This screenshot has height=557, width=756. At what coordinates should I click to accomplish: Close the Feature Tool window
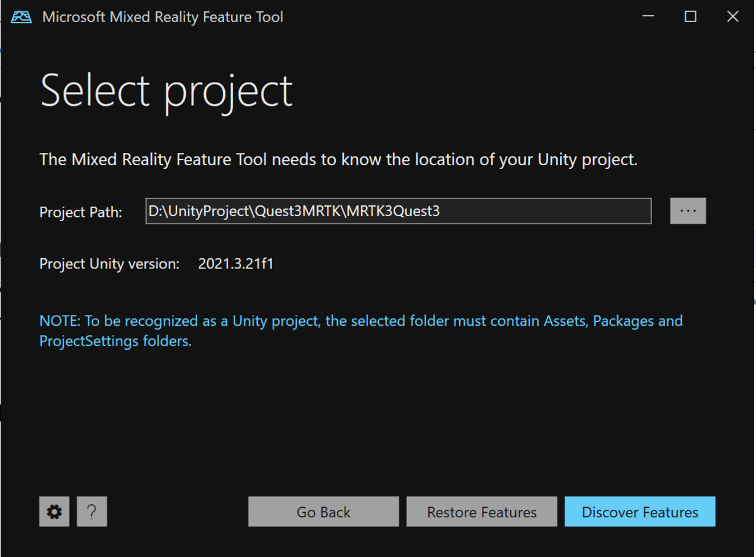(x=733, y=17)
